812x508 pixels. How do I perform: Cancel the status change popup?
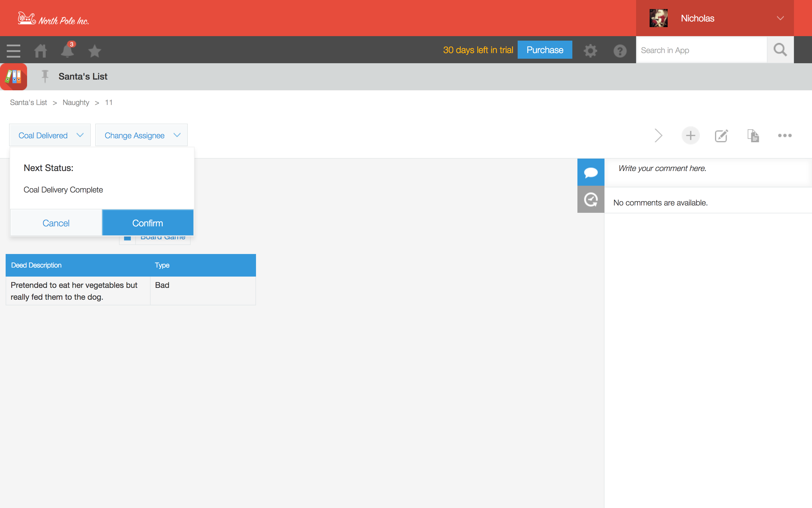pyautogui.click(x=56, y=223)
